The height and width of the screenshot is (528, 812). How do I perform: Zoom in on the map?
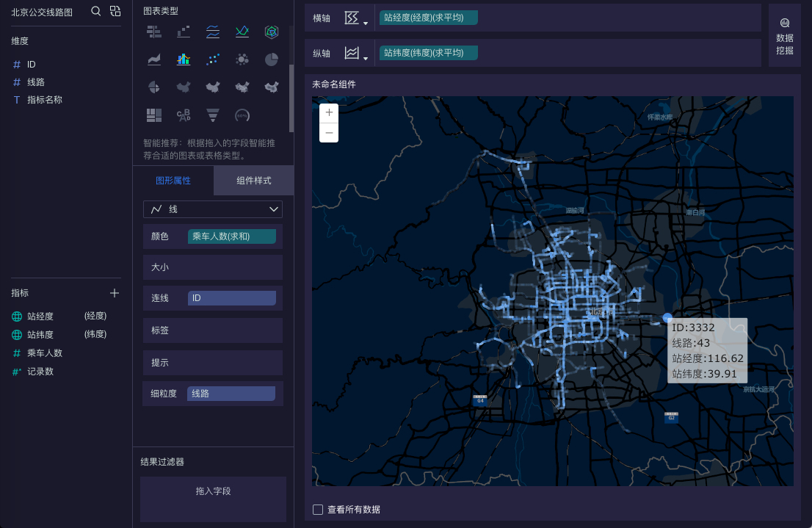pos(329,112)
